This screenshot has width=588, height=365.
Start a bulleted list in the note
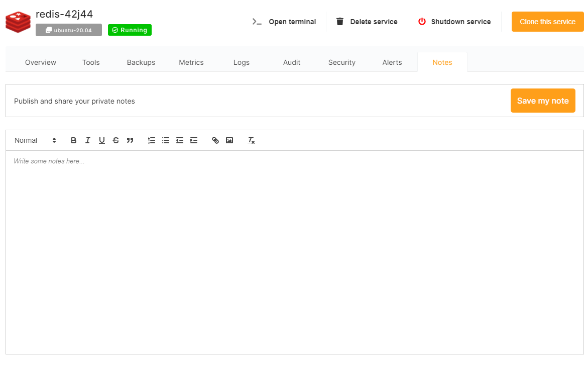(x=166, y=140)
